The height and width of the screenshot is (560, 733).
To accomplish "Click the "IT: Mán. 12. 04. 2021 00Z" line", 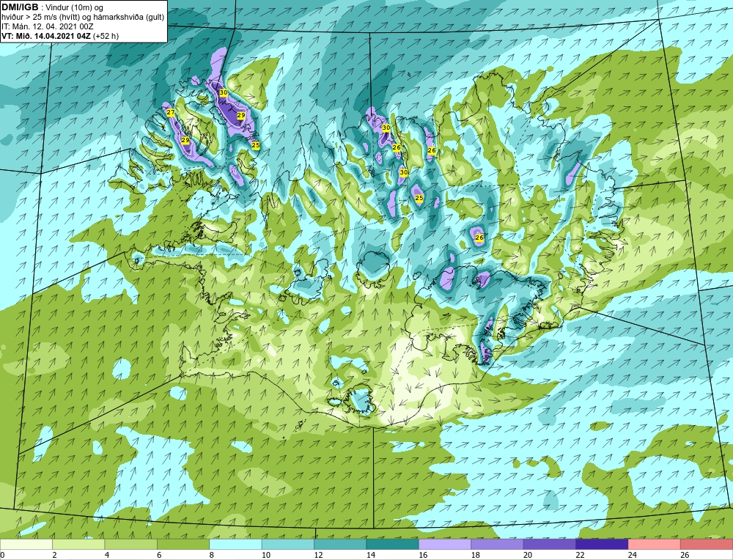I will [47, 26].
